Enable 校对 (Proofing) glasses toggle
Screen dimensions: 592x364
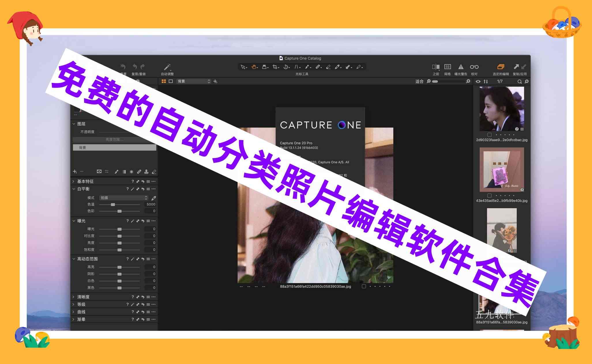pos(474,67)
